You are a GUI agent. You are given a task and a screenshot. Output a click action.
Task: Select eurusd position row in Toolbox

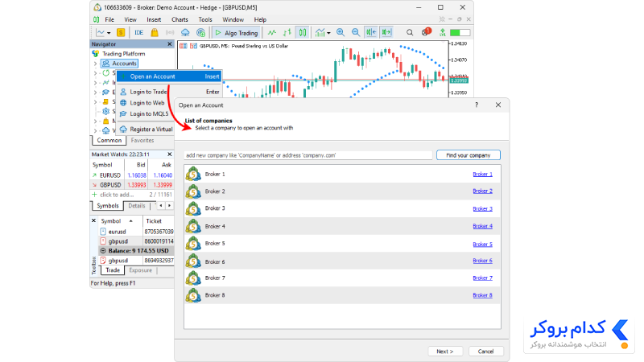tap(136, 232)
